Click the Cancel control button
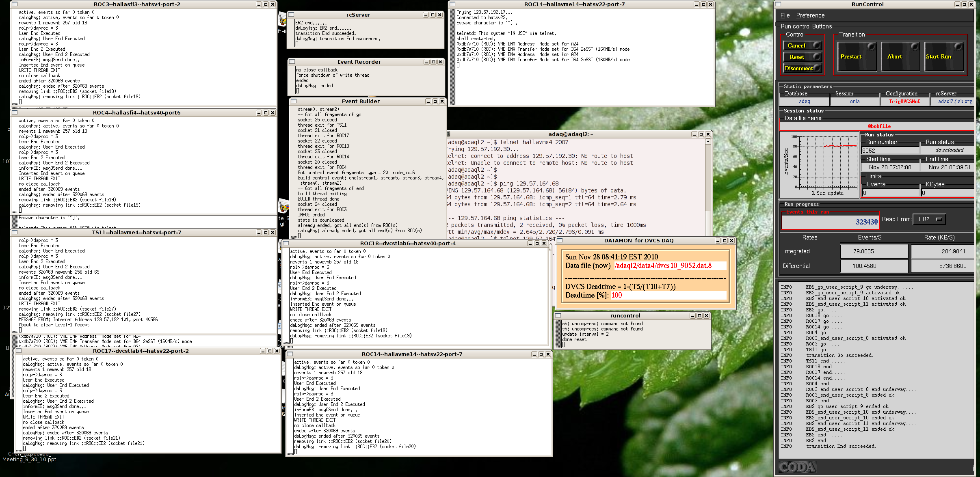 click(803, 45)
